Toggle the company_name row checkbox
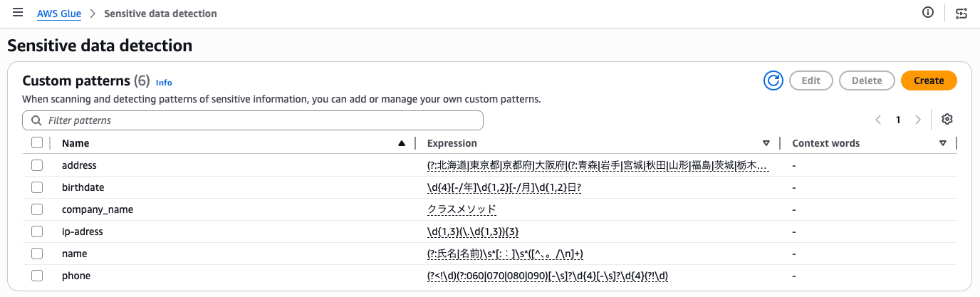The image size is (980, 297). tap(37, 209)
